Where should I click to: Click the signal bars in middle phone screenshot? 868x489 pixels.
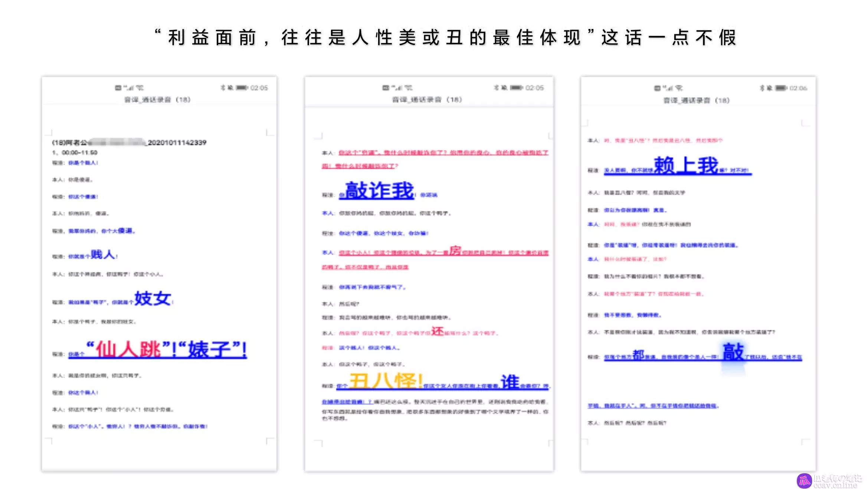click(x=397, y=88)
